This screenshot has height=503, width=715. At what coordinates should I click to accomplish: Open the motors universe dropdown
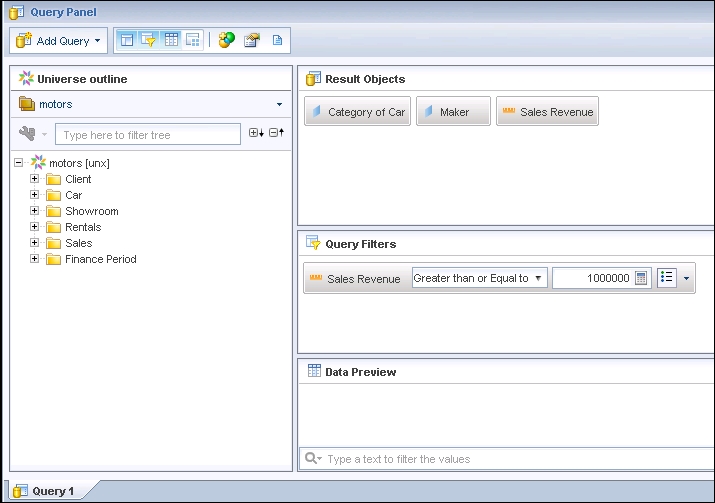click(279, 104)
